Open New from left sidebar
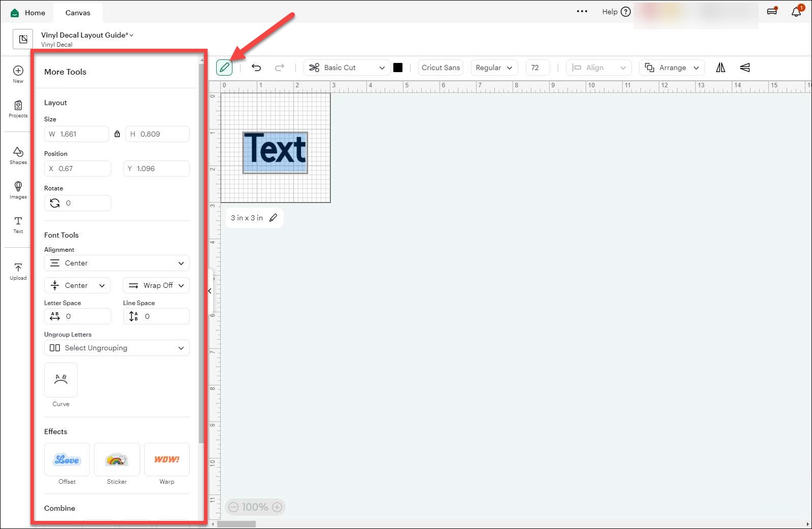 pos(18,74)
